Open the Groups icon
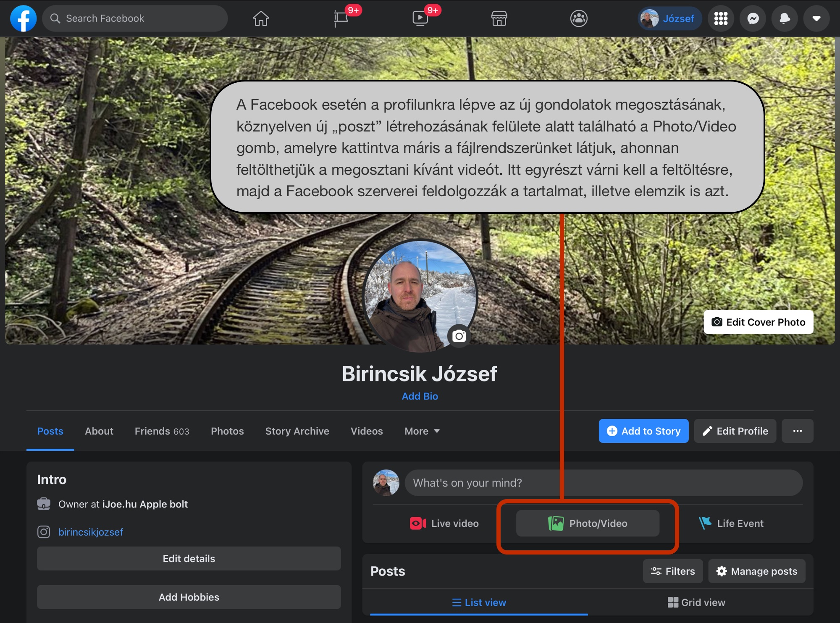Image resolution: width=840 pixels, height=623 pixels. click(x=579, y=18)
